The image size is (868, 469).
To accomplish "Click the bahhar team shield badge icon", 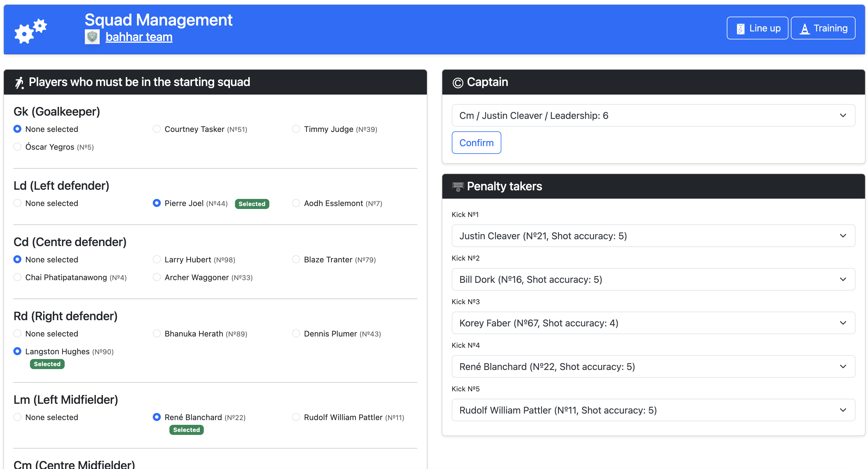I will tap(92, 37).
